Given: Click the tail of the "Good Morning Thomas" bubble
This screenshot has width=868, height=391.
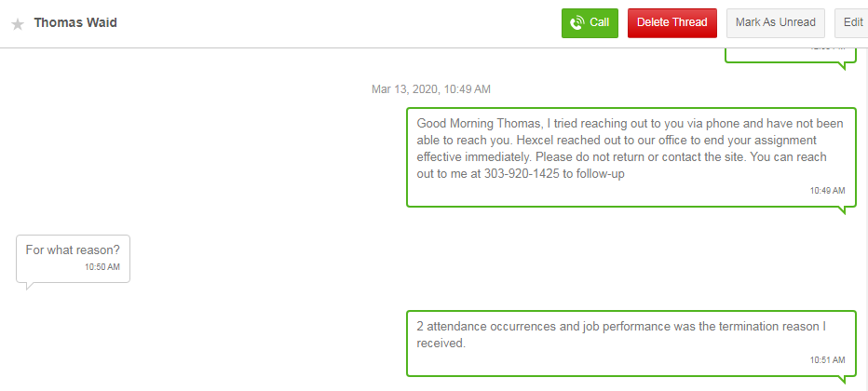Looking at the screenshot, I should click(845, 210).
